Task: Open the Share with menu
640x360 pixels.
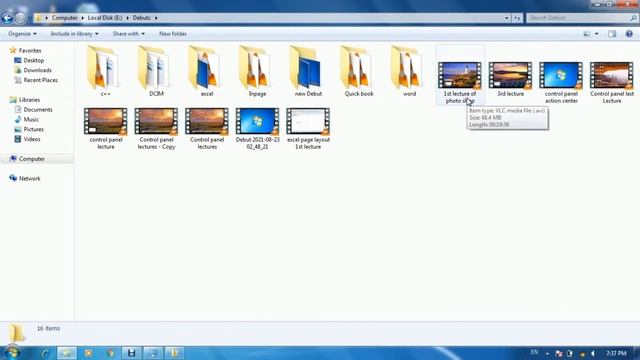Action: pos(129,34)
